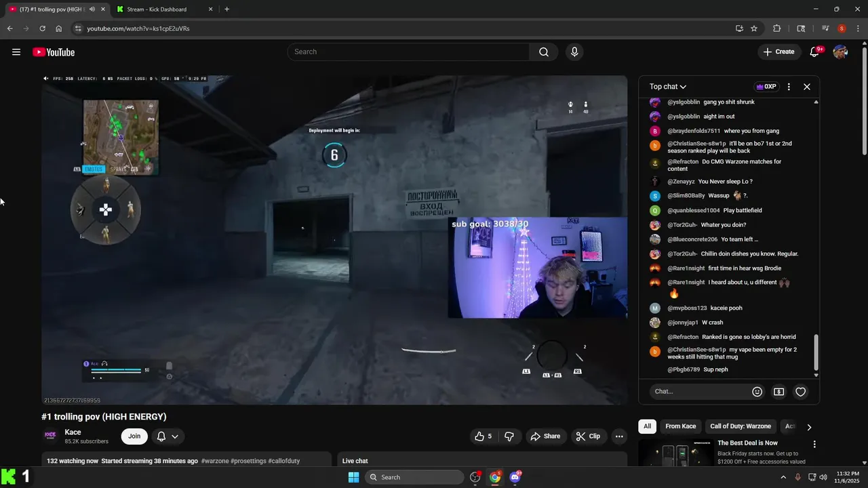Open Chrome media controls icon

point(825,28)
